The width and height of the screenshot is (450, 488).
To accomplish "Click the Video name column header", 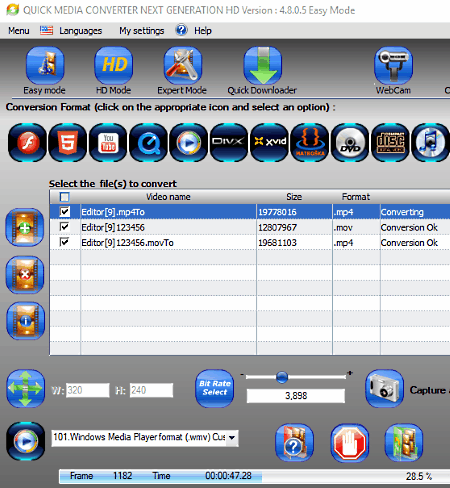I will 168,197.
